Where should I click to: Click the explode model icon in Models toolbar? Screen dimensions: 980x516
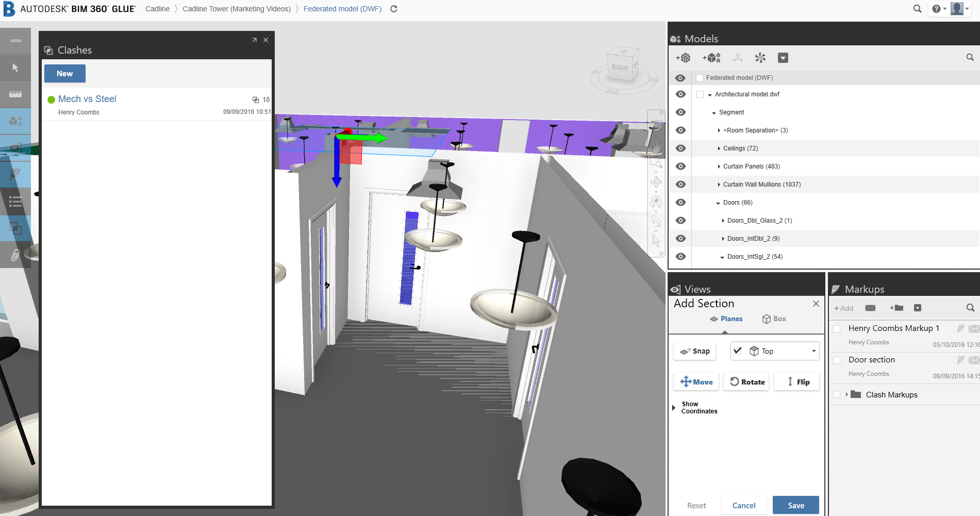pos(760,58)
